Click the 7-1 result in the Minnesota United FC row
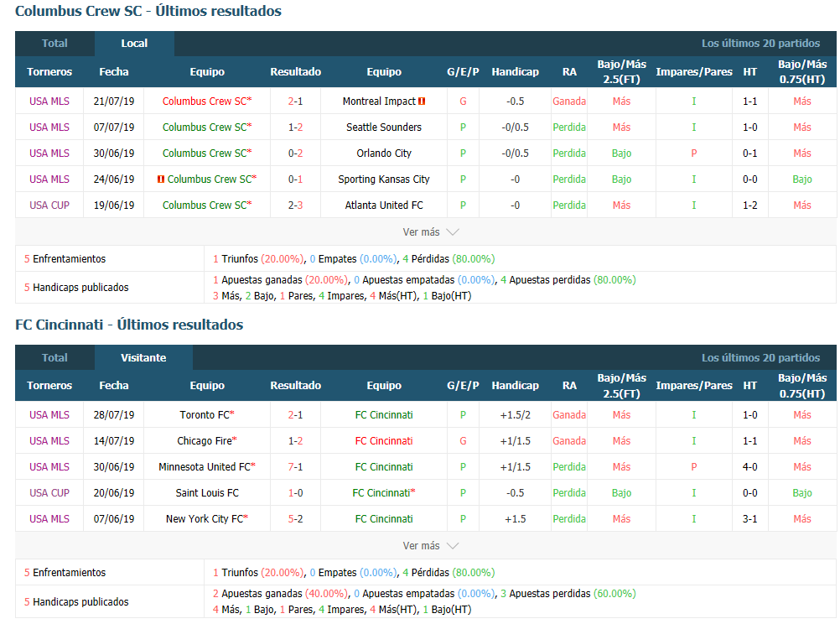 [x=296, y=467]
